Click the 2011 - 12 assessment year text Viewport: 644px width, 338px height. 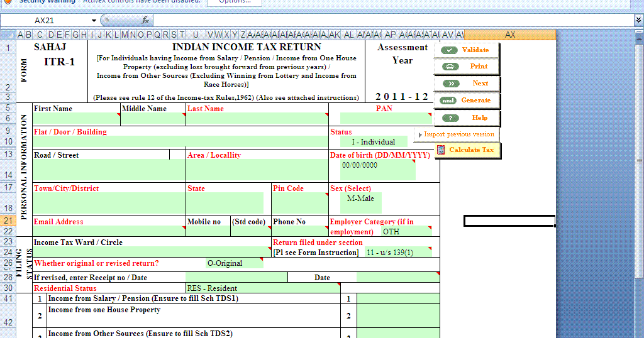click(402, 97)
